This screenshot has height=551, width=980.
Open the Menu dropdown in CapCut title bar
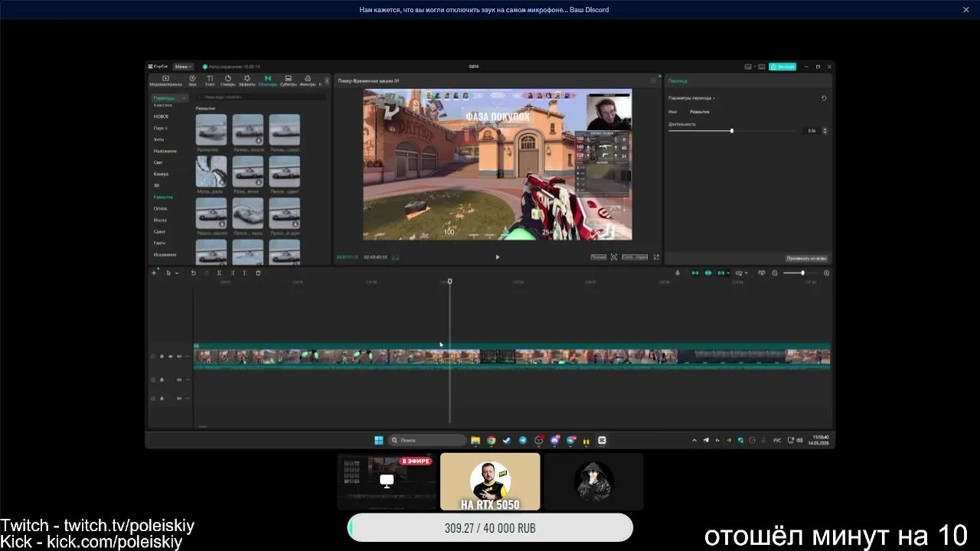(x=183, y=67)
